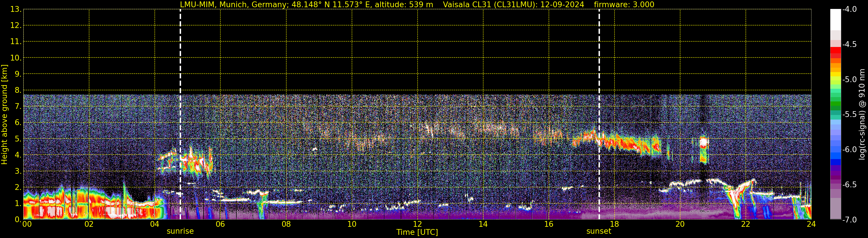Screen dimensions: 868x238
Task: Select the "log(rc-signal) @ 910 nm" colorbar label
Action: coord(862,115)
